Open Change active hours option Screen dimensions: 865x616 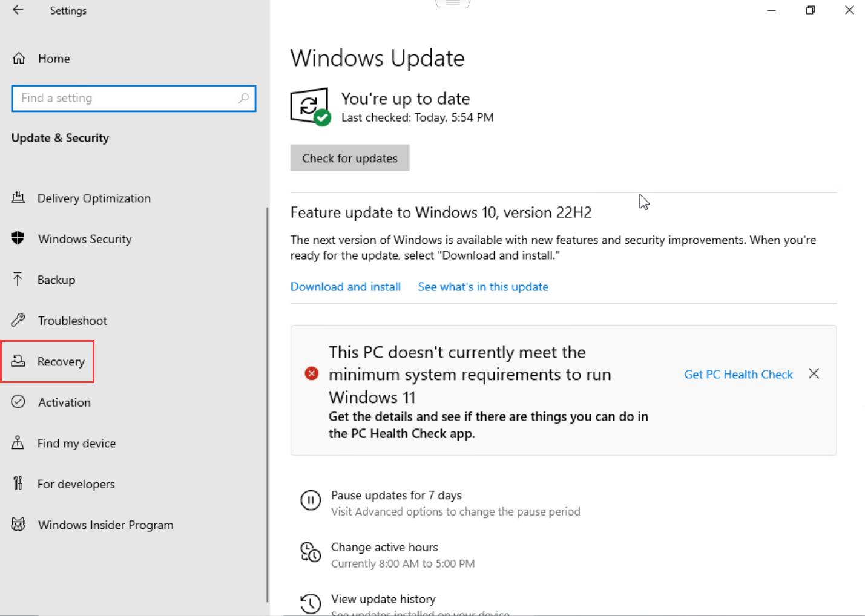384,547
